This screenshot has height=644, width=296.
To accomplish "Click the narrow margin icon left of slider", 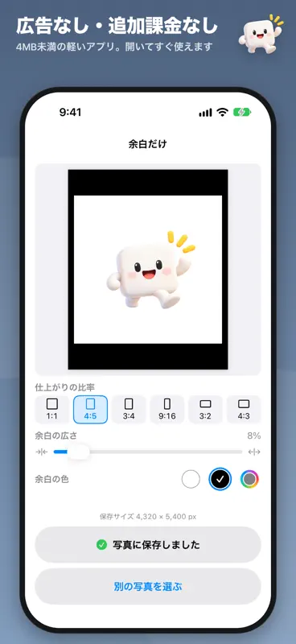I will 42,452.
